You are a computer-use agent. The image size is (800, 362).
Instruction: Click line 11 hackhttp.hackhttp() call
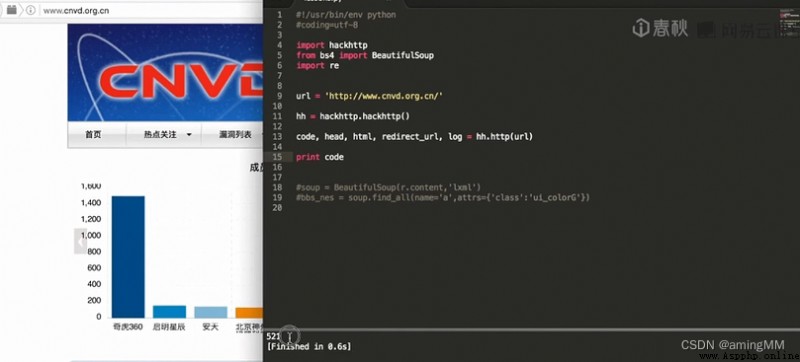tap(365, 116)
